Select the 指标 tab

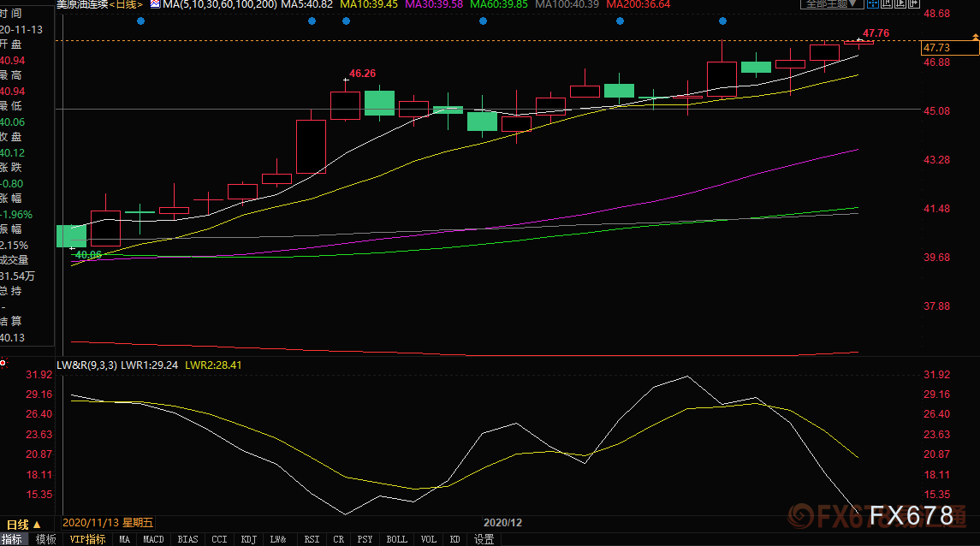click(13, 539)
